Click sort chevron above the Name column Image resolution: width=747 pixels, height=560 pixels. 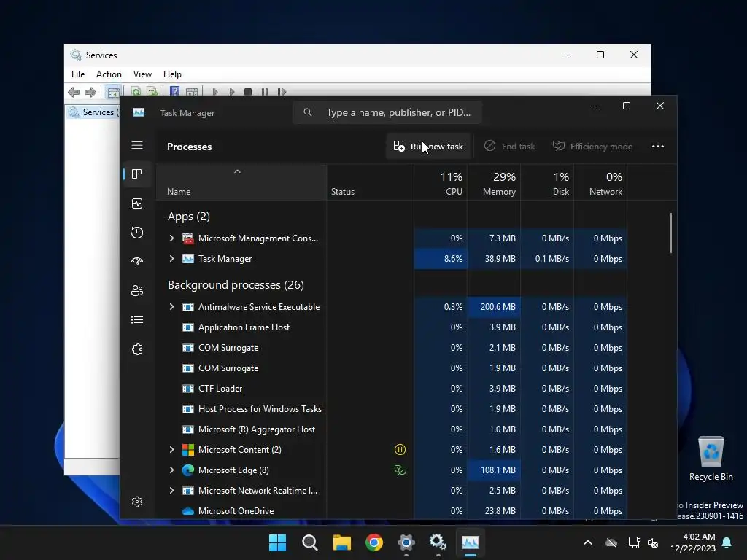[x=237, y=171]
